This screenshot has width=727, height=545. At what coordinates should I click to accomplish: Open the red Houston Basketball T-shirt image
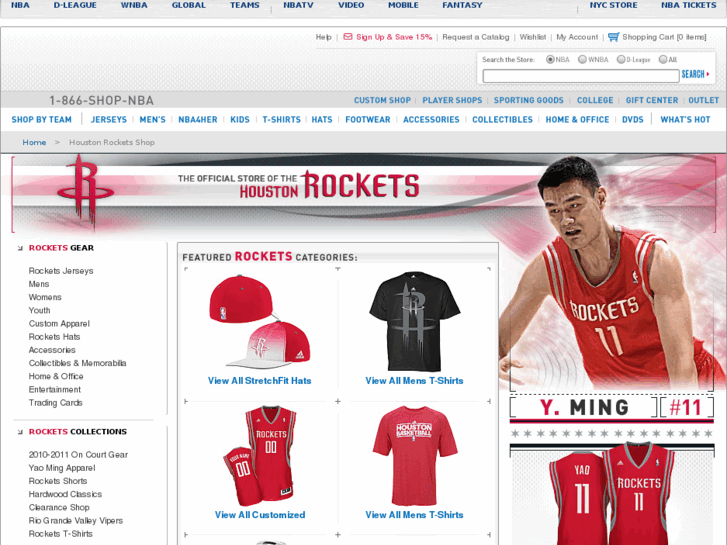[415, 456]
